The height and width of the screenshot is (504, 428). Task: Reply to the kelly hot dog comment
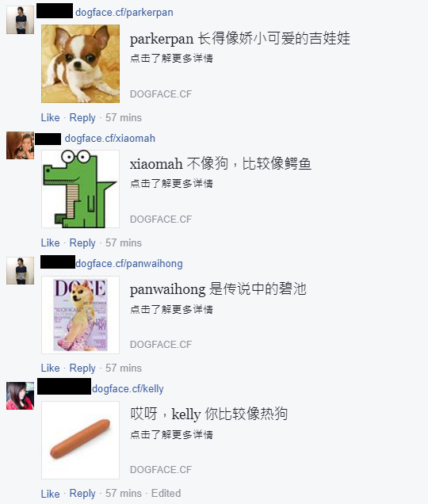(x=82, y=494)
